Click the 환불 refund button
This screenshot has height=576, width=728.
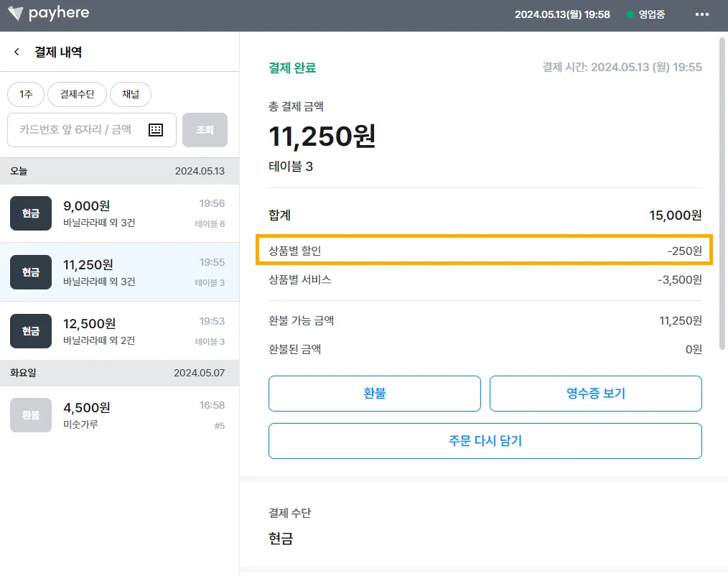(374, 394)
